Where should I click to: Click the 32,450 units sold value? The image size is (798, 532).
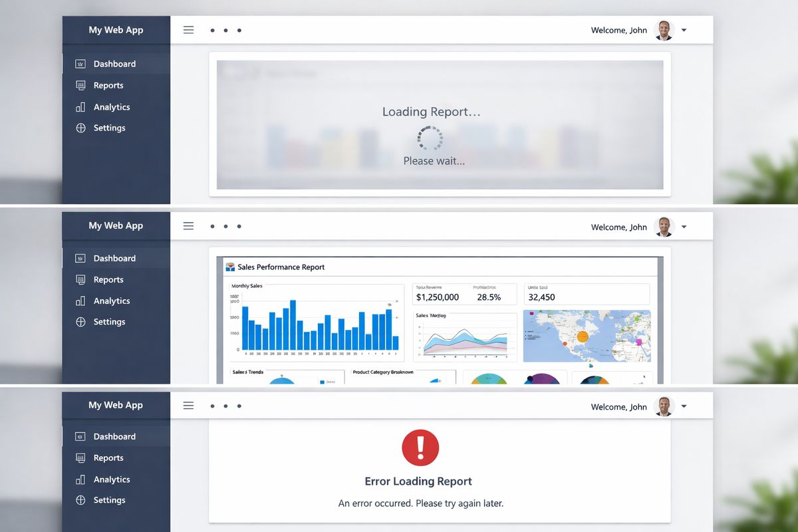pyautogui.click(x=541, y=297)
